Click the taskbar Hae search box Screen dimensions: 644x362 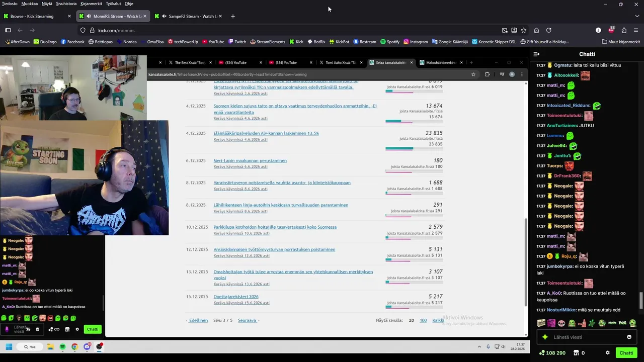(x=30, y=346)
